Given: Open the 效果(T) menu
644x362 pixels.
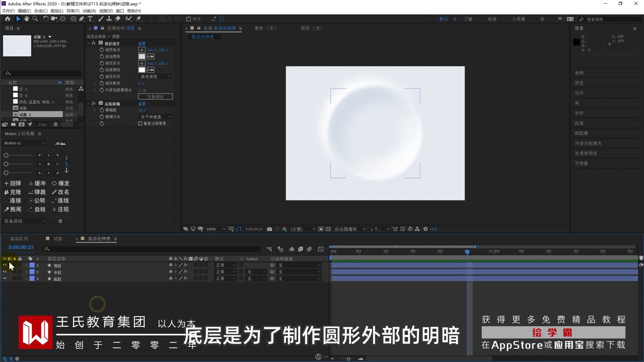Looking at the screenshot, I should [72, 11].
